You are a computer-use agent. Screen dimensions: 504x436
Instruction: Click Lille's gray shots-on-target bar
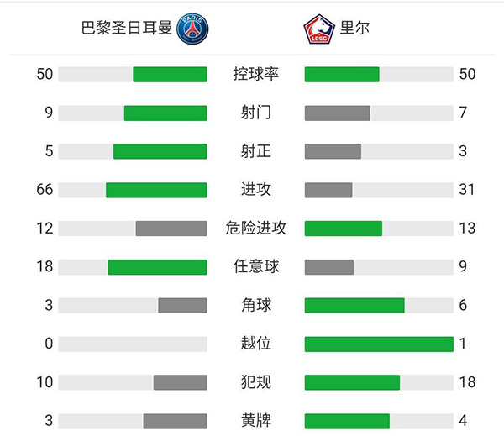point(333,151)
